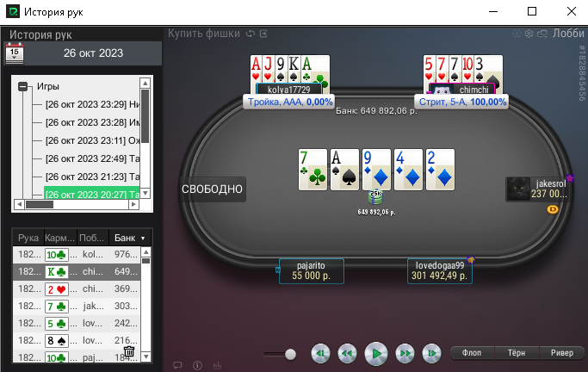Go to Лобби

[568, 34]
